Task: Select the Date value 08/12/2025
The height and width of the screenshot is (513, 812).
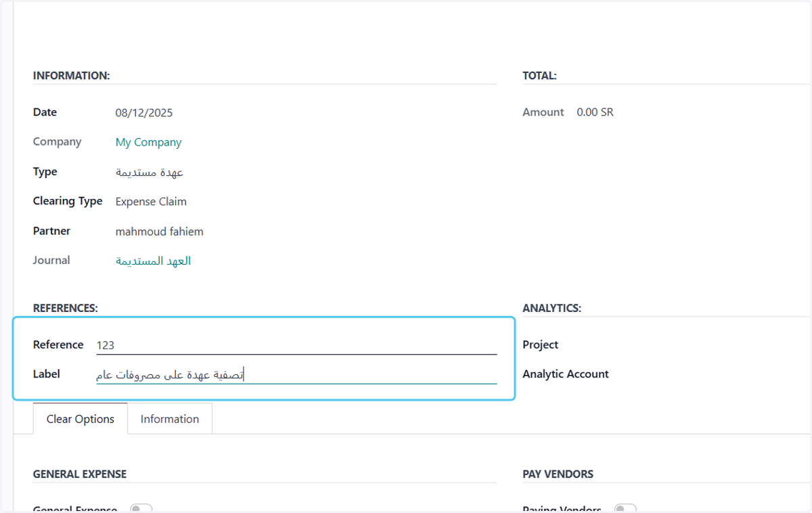Action: (x=144, y=113)
